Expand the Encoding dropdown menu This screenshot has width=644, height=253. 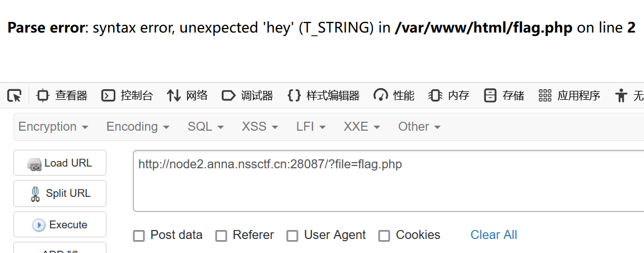(x=138, y=127)
